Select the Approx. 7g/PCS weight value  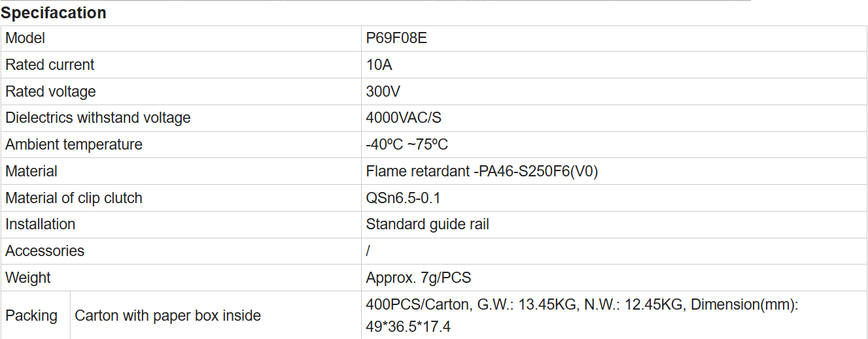[x=419, y=278]
